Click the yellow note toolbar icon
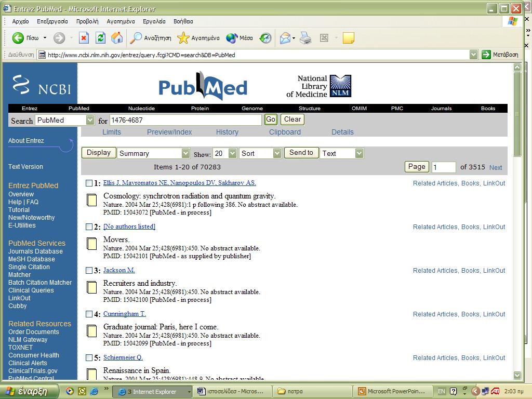This screenshot has height=399, width=532. (x=349, y=38)
